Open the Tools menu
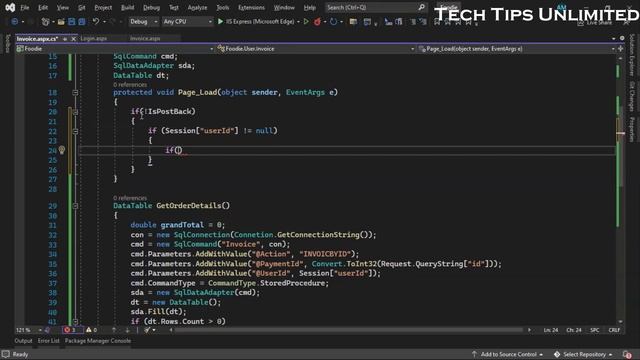Screen dimensions: 640x360 tap(222, 7)
